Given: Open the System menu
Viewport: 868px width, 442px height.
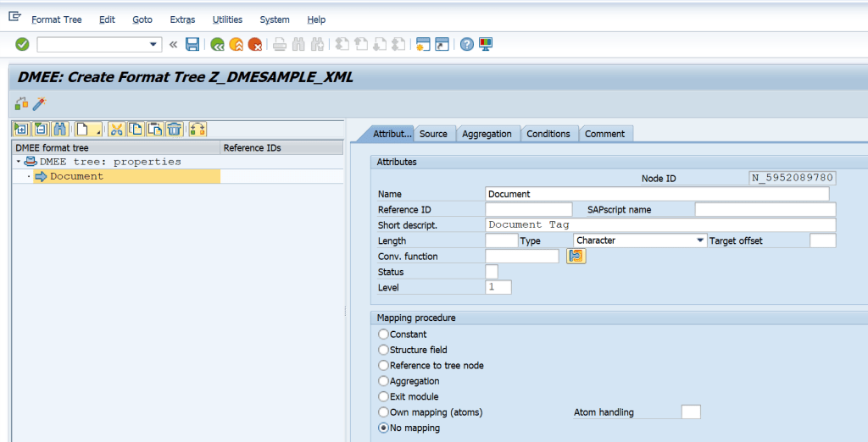Looking at the screenshot, I should tap(275, 19).
